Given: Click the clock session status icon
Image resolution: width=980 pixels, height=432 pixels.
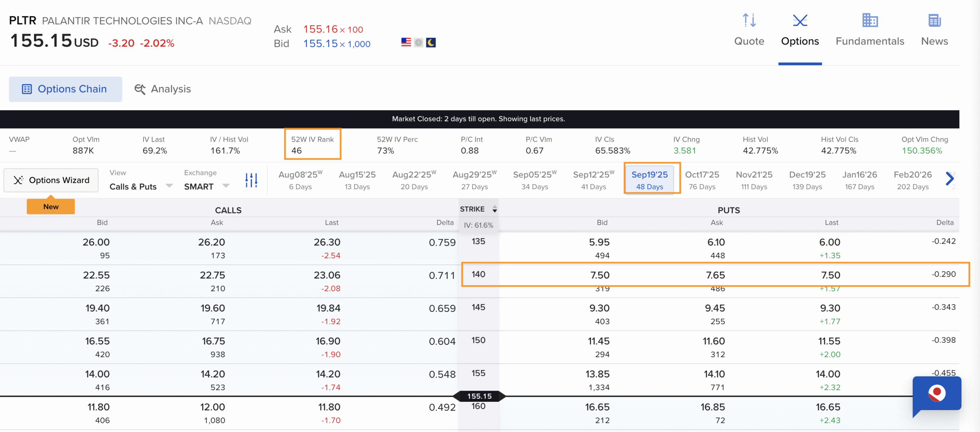Looking at the screenshot, I should coord(418,43).
